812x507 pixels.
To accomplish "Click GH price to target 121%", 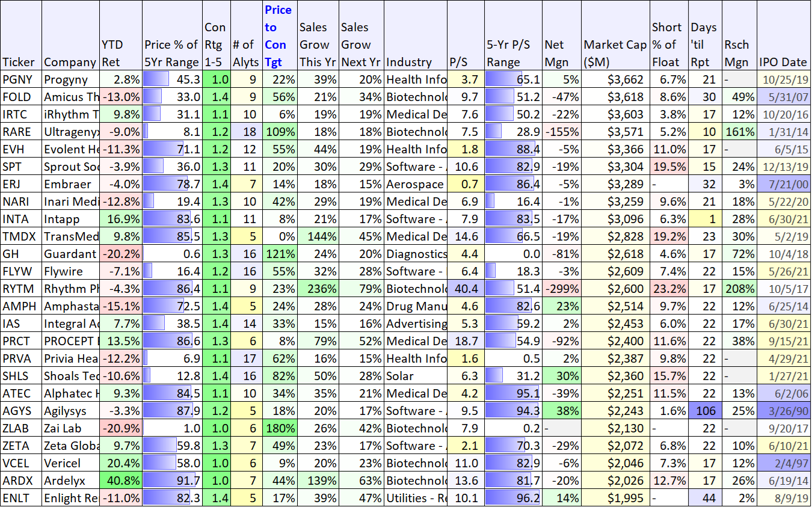I will (x=280, y=254).
